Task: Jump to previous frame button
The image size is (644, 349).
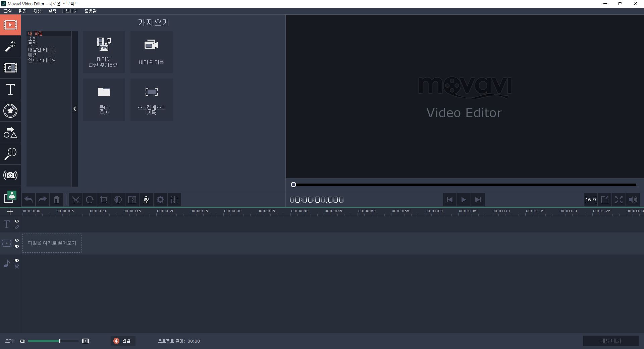Action: (x=450, y=200)
